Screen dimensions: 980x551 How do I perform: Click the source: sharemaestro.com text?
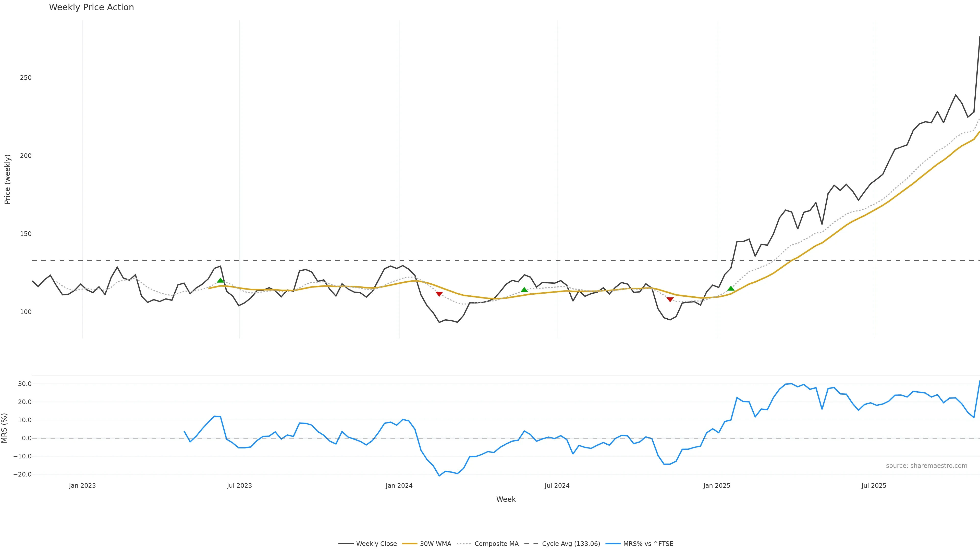coord(926,466)
